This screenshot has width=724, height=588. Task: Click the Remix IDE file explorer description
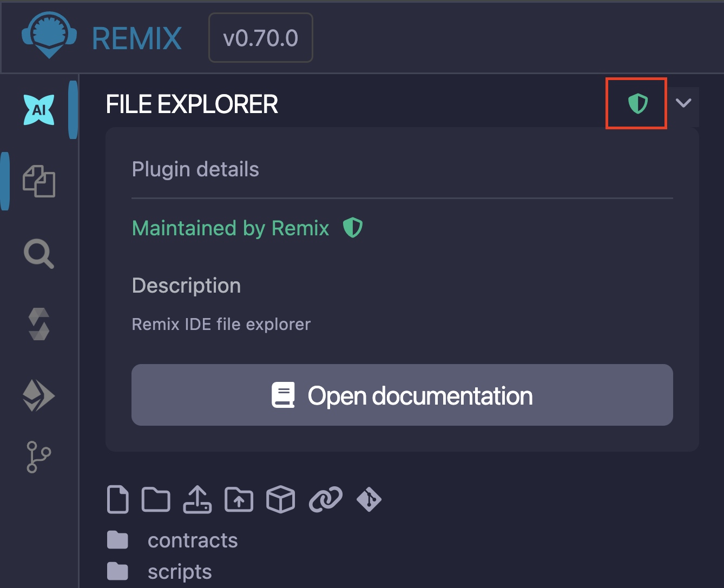pos(221,324)
